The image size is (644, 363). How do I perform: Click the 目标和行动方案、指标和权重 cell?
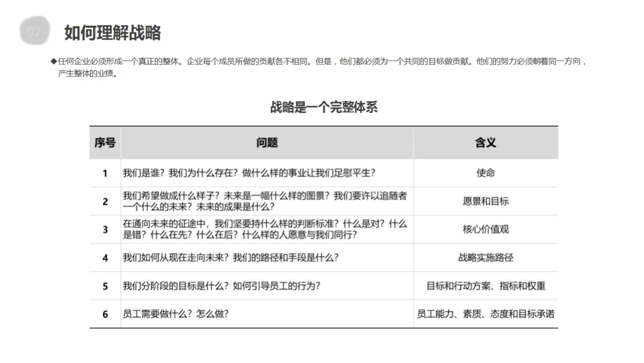pos(485,286)
